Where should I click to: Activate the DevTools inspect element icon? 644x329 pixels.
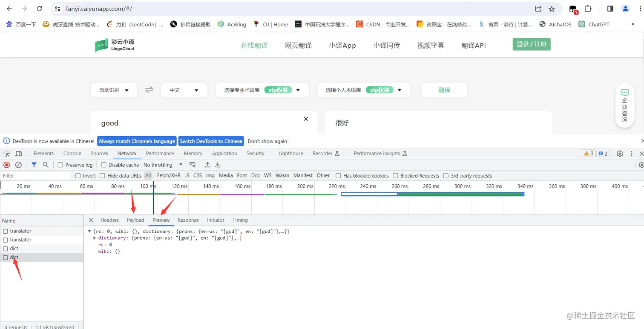tap(7, 154)
